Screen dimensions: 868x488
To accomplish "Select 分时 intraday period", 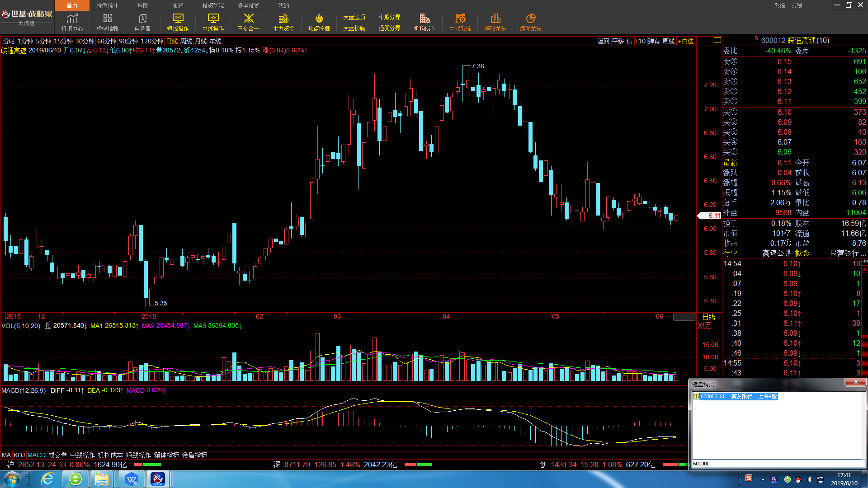I will [9, 41].
